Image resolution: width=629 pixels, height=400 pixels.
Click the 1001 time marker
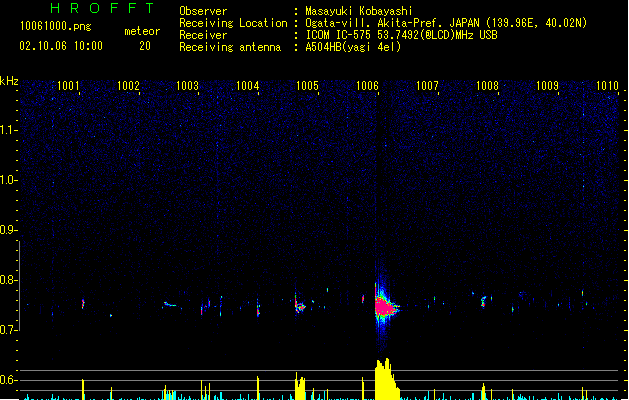tap(68, 86)
